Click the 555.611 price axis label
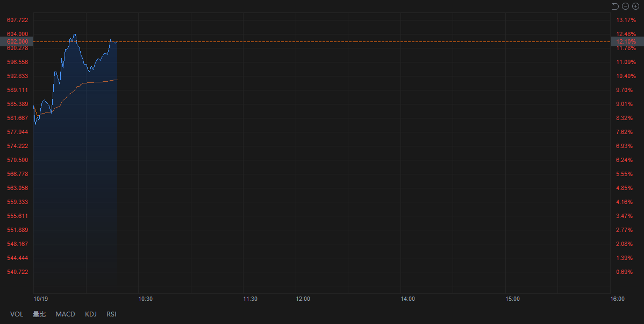This screenshot has width=644, height=324. pyautogui.click(x=18, y=216)
